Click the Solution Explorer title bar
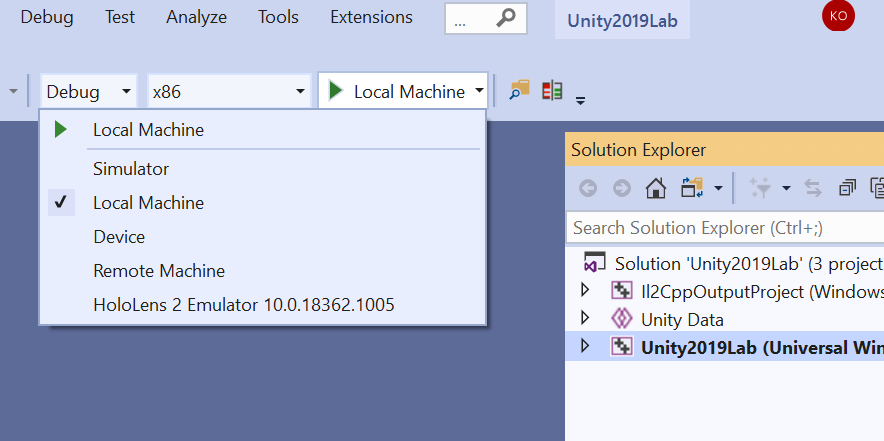Screen dimensions: 884x441 pos(724,150)
